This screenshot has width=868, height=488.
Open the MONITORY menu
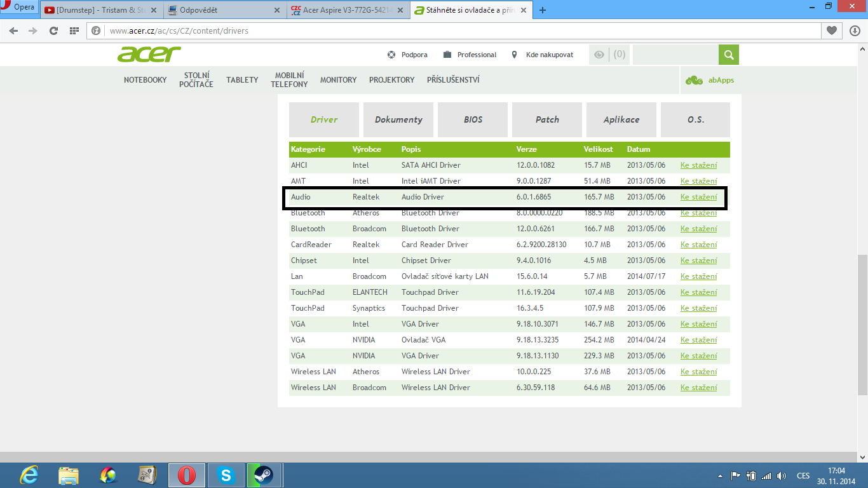338,80
